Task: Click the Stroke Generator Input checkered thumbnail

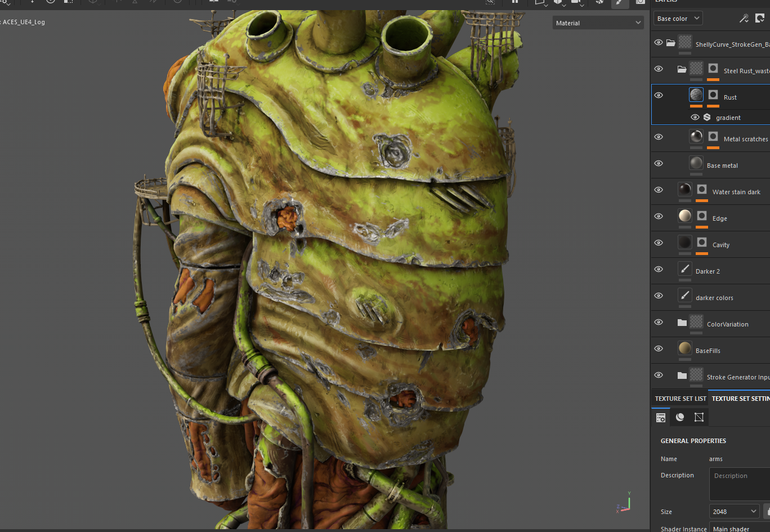Action: (696, 374)
